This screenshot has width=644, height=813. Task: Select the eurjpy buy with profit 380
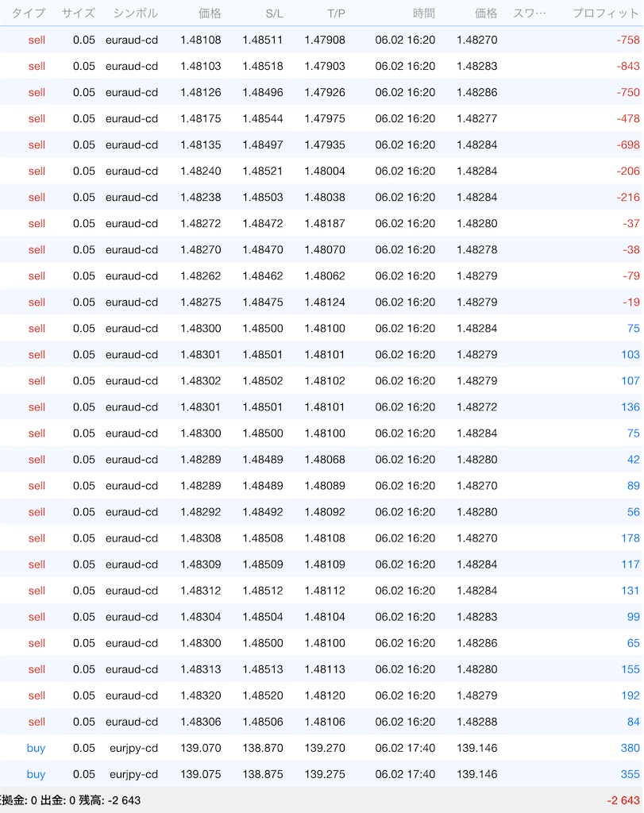322,748
